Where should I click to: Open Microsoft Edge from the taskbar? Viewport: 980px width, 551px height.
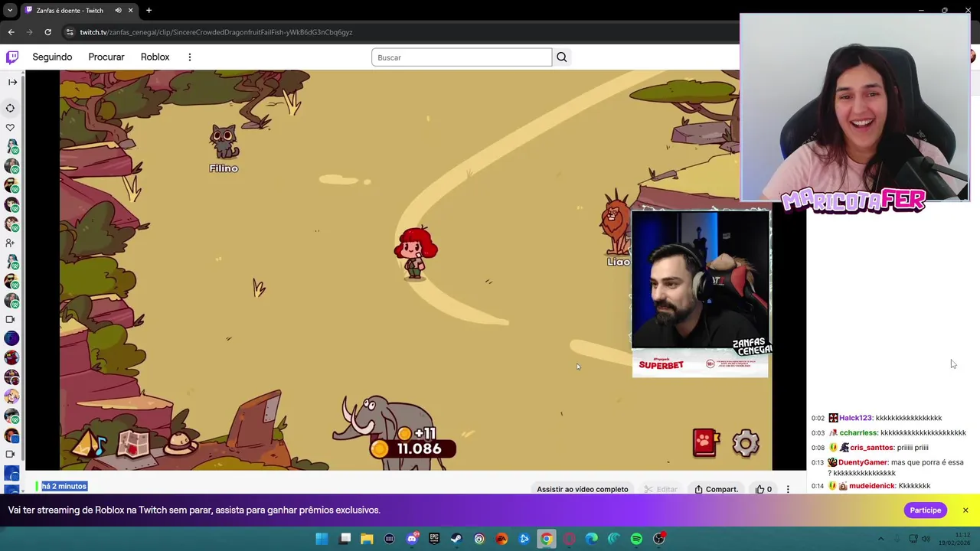pyautogui.click(x=591, y=539)
